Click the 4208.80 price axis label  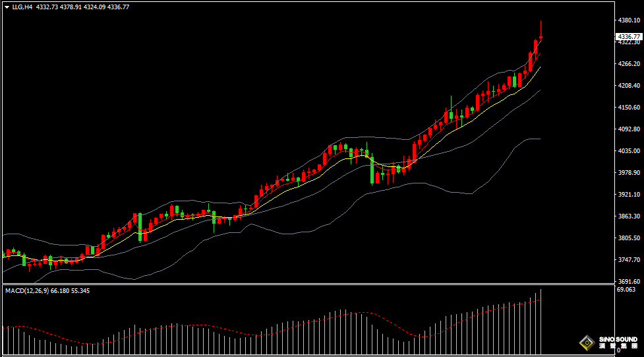coord(629,86)
